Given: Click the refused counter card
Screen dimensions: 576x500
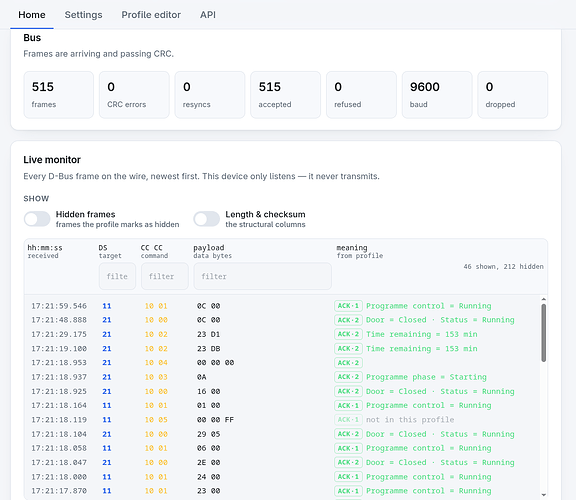Looking at the screenshot, I should coord(361,95).
